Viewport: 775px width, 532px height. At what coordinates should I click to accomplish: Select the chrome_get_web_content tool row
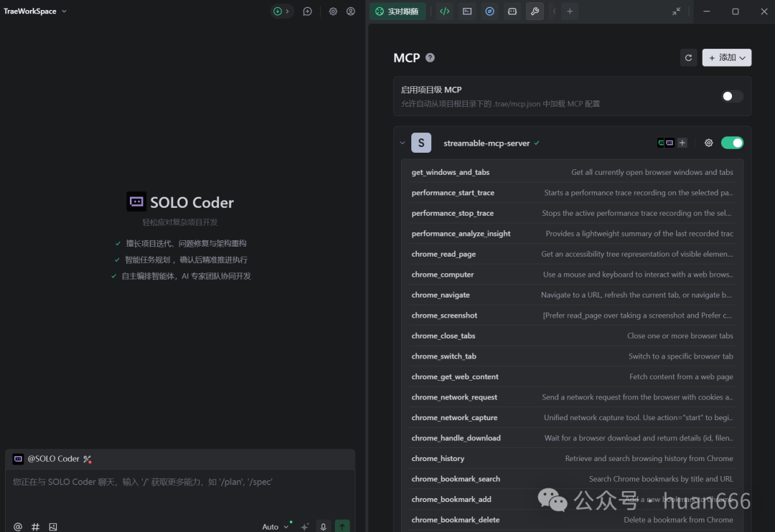coord(572,377)
